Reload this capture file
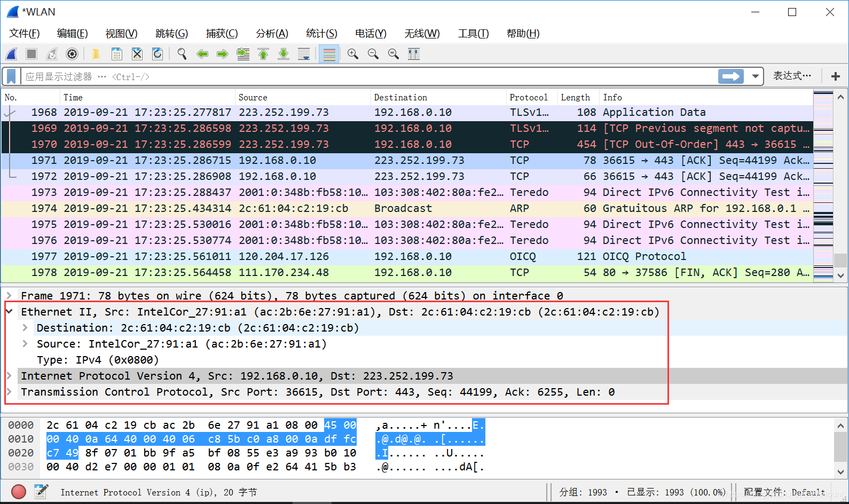This screenshot has width=849, height=504. tap(157, 54)
